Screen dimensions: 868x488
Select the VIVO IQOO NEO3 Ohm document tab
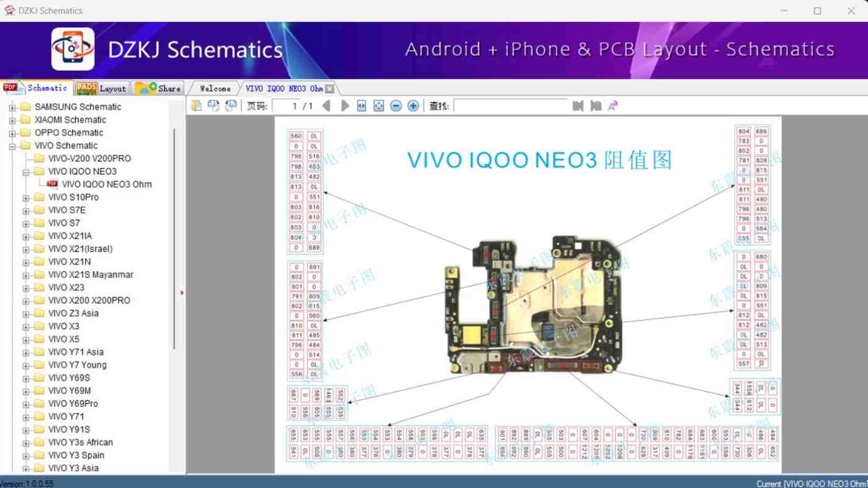[284, 89]
